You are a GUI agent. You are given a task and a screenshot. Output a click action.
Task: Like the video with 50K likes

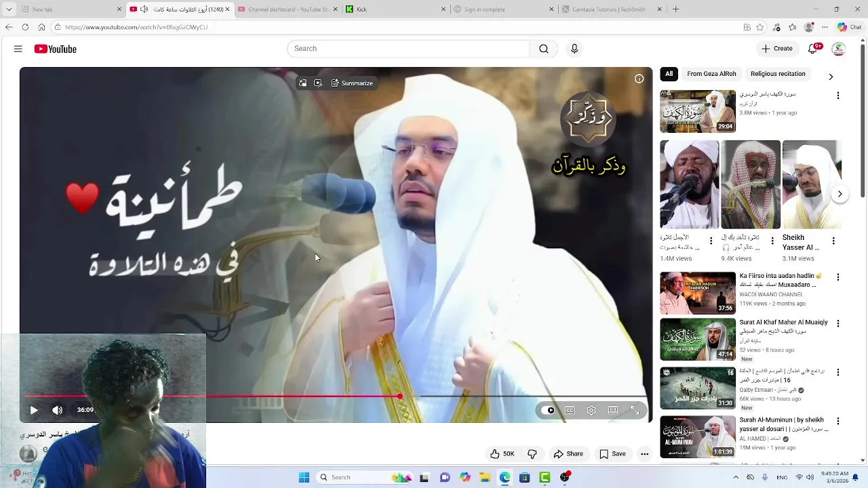pos(502,454)
